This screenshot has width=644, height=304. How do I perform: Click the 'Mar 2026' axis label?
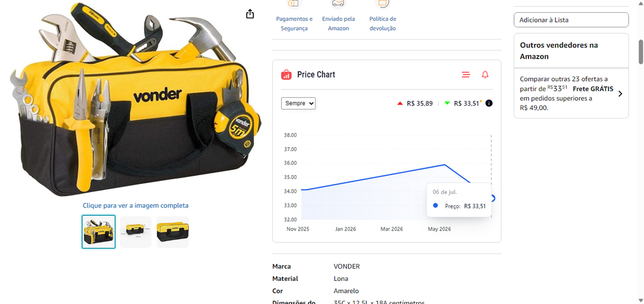(x=391, y=229)
